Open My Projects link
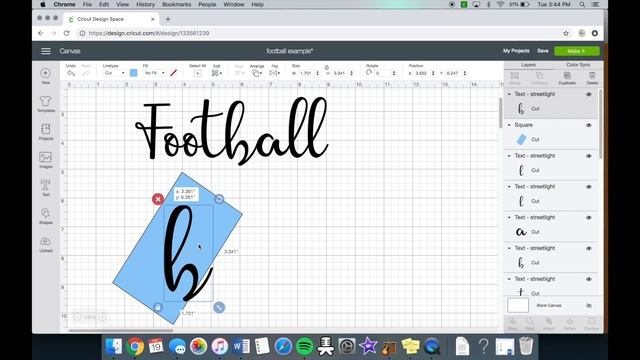This screenshot has height=360, width=640. point(516,51)
